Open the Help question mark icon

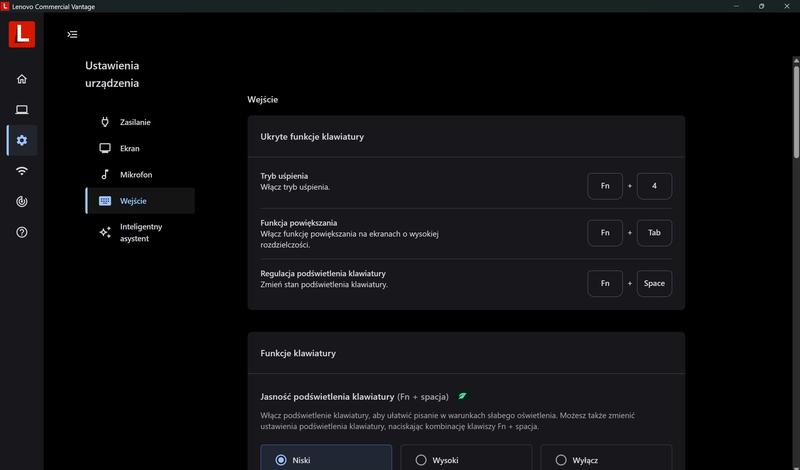(x=22, y=232)
